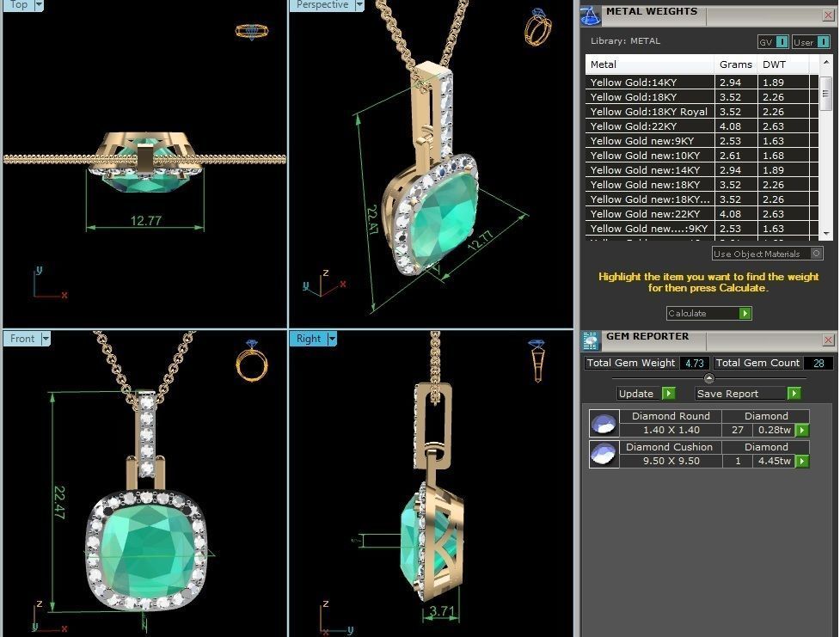Click the Metal Weights panel cone icon
Image resolution: width=840 pixels, height=637 pixels.
591,15
